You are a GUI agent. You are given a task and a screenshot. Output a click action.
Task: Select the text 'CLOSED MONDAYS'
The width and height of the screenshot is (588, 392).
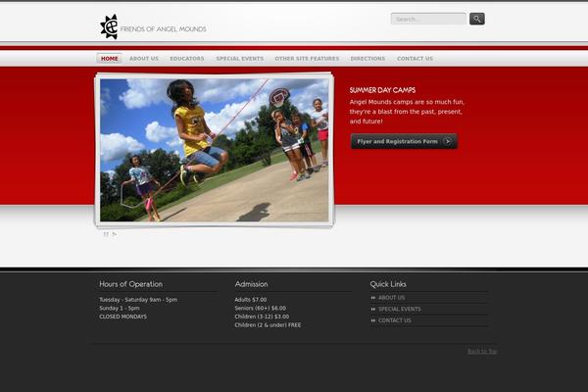tap(123, 317)
